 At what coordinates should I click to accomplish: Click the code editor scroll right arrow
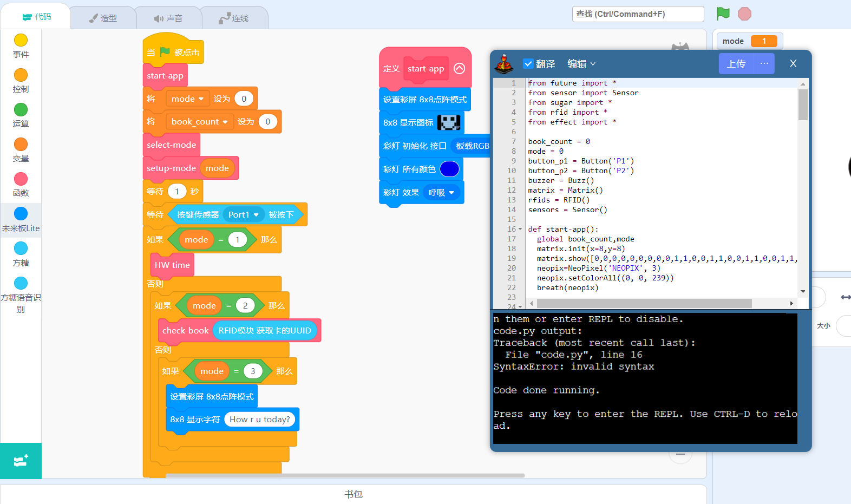791,303
